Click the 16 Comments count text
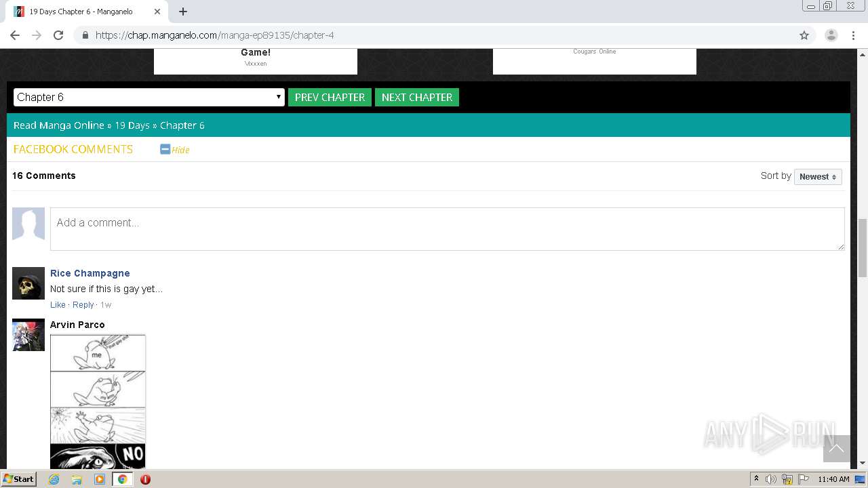The width and height of the screenshot is (868, 488). pyautogui.click(x=44, y=176)
